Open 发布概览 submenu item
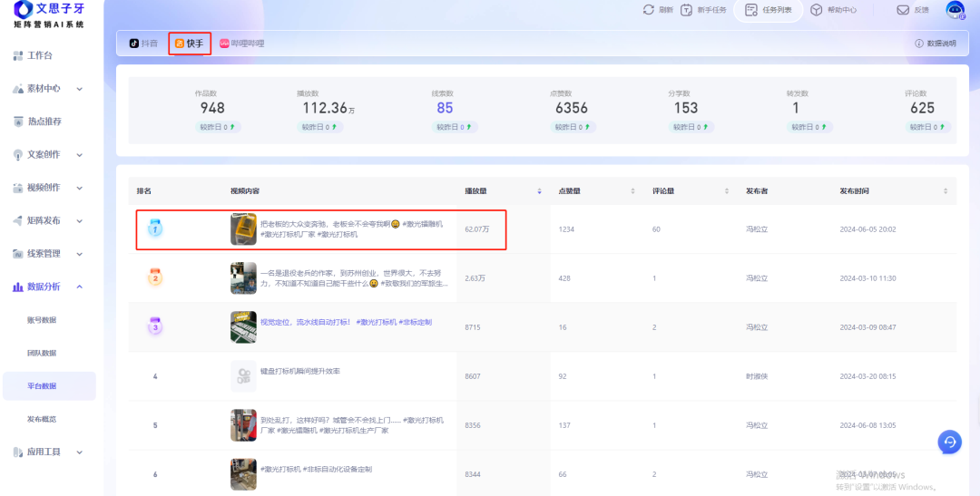This screenshot has height=496, width=980. click(42, 419)
